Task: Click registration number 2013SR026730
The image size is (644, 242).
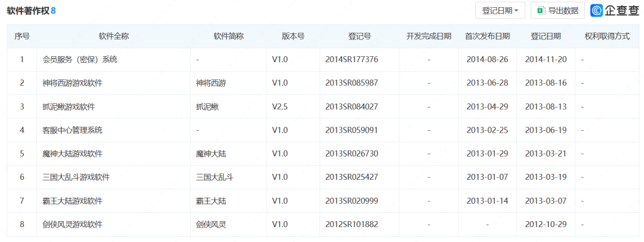Action: coord(352,154)
